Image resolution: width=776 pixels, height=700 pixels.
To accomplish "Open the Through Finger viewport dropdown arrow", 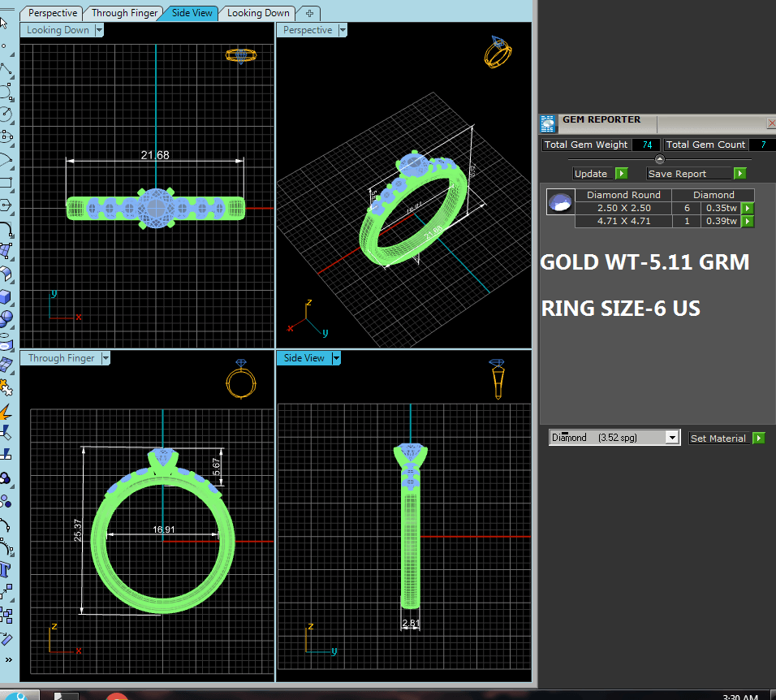I will click(x=106, y=358).
